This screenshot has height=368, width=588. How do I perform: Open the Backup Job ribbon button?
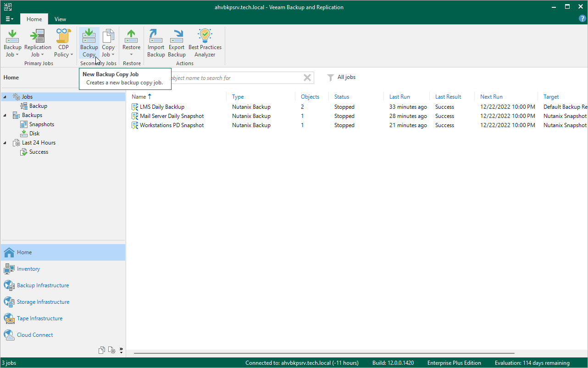pos(12,43)
